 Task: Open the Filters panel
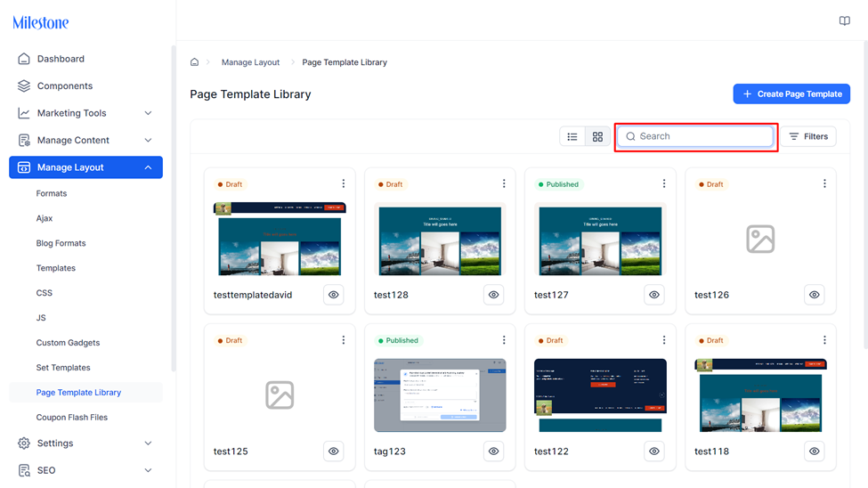tap(808, 136)
